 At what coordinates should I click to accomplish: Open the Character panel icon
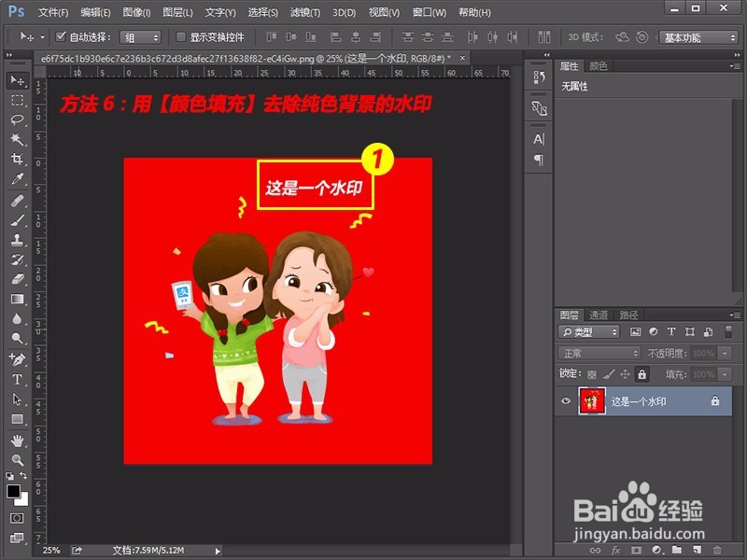point(539,139)
